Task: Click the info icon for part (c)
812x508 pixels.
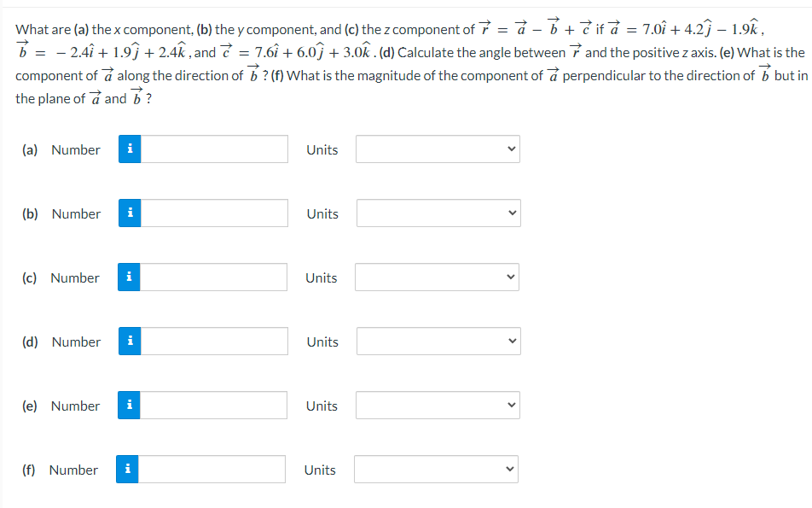Action: tap(129, 277)
